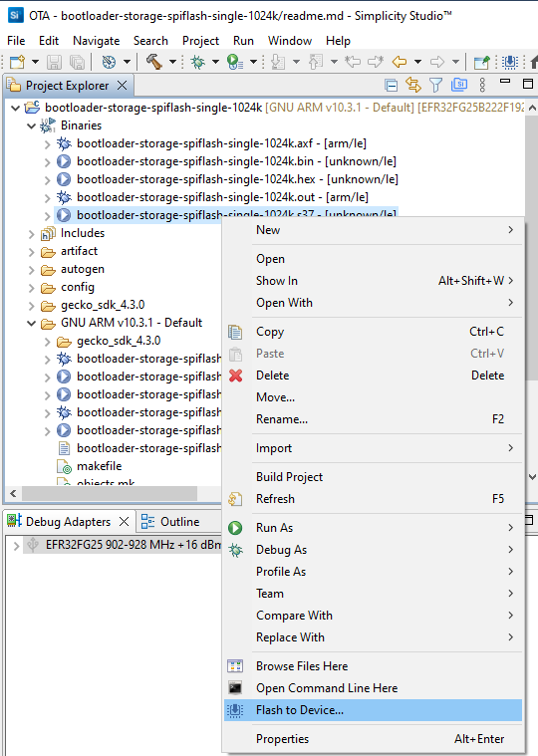
Task: Select the top-level gecko_sdk_4.3.0 folder
Action: tap(103, 305)
